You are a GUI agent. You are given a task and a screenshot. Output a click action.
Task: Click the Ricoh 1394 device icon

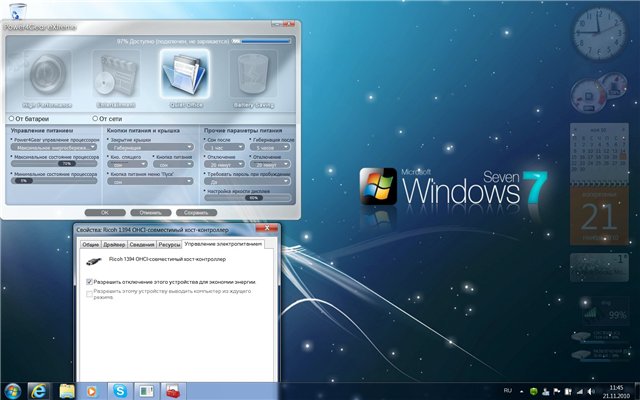coord(93,261)
